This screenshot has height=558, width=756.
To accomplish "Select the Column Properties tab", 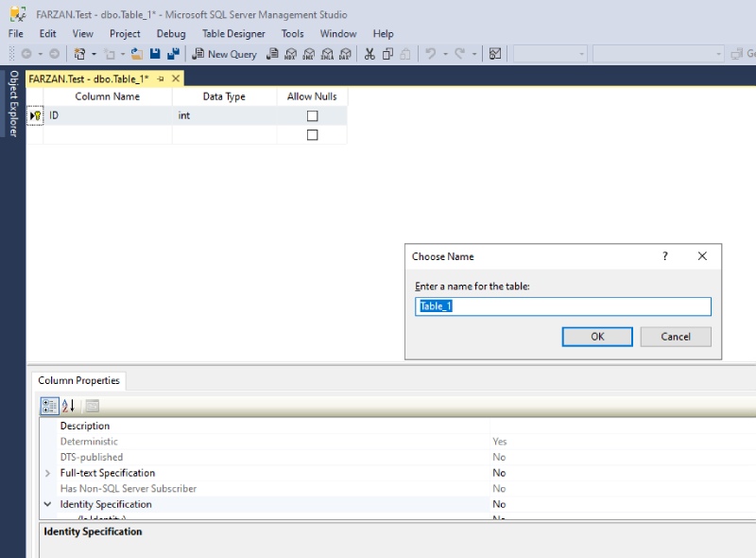I will [x=79, y=380].
